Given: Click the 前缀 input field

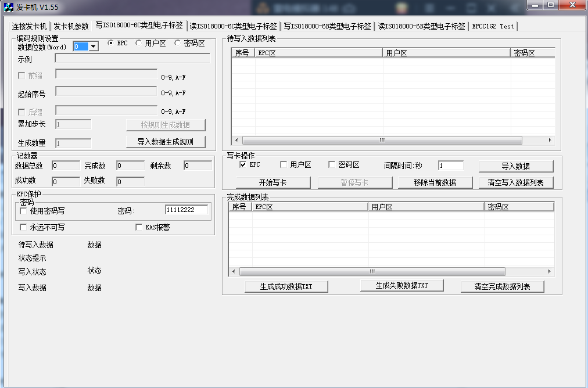Looking at the screenshot, I should point(106,74).
